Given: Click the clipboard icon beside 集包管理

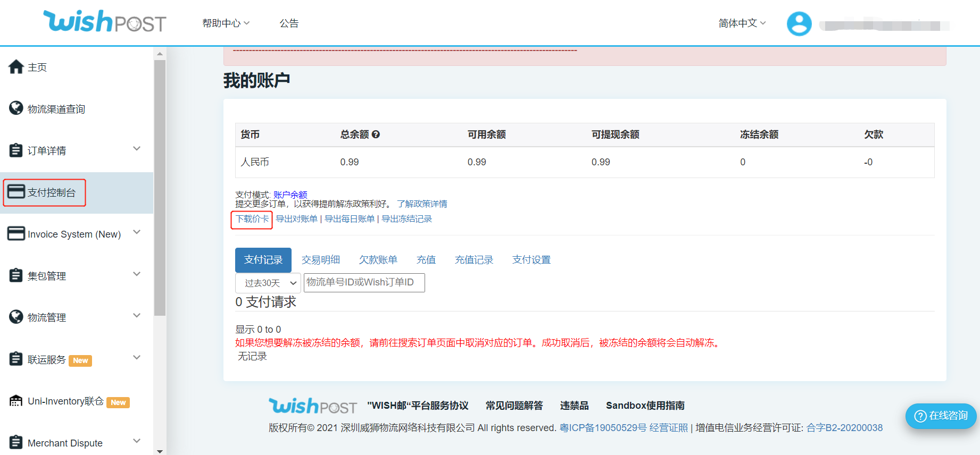Looking at the screenshot, I should tap(16, 275).
